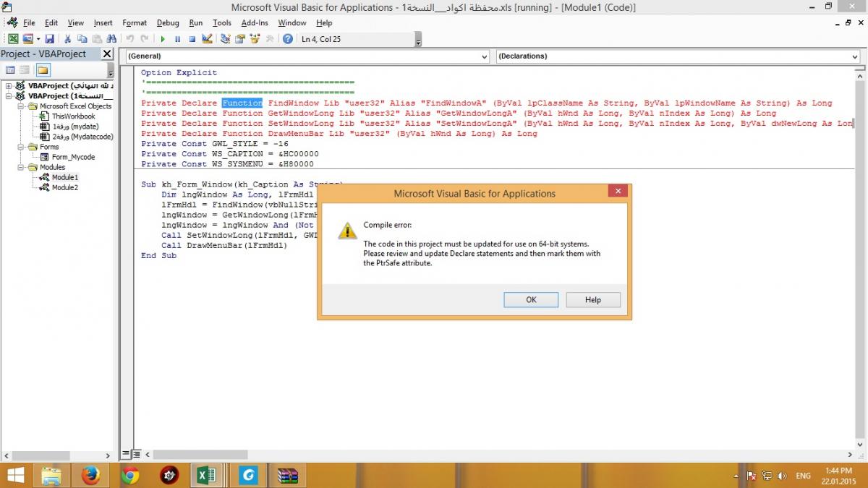Close the compile error dialog with X

[x=617, y=192]
